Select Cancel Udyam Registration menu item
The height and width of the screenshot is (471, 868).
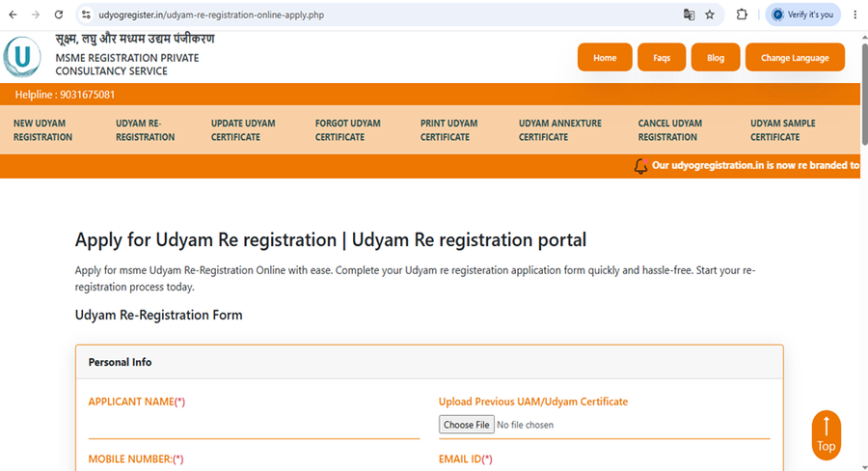pos(670,130)
